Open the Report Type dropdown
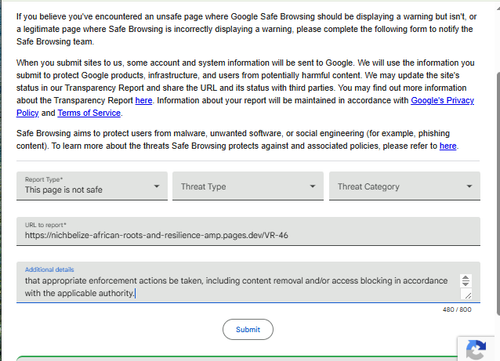 92,186
